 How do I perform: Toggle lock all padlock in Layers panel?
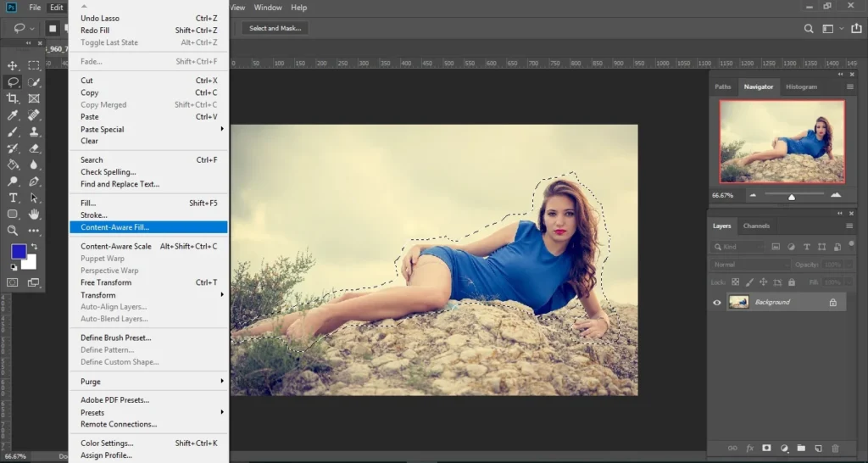(792, 282)
